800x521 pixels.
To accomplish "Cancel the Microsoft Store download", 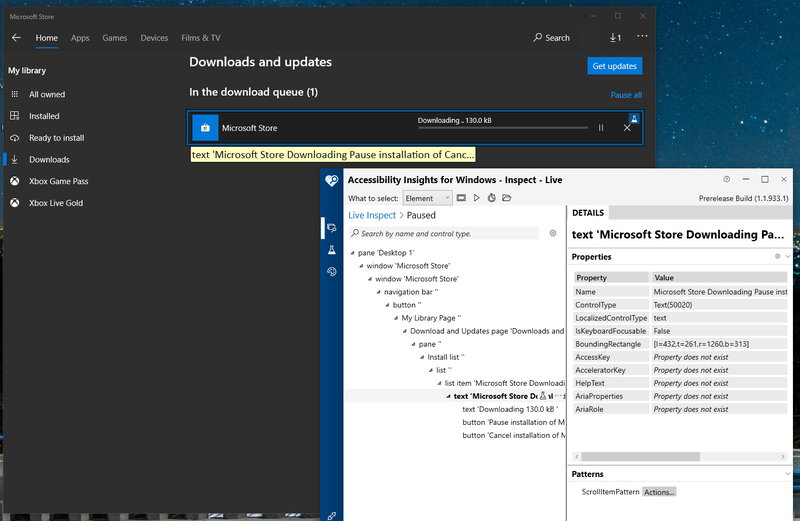I will 627,128.
